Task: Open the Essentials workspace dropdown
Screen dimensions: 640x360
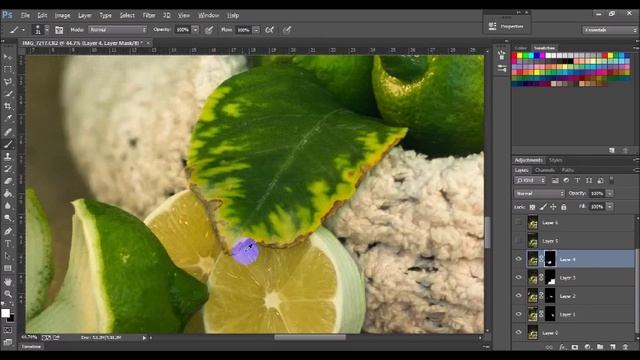Action: click(609, 30)
